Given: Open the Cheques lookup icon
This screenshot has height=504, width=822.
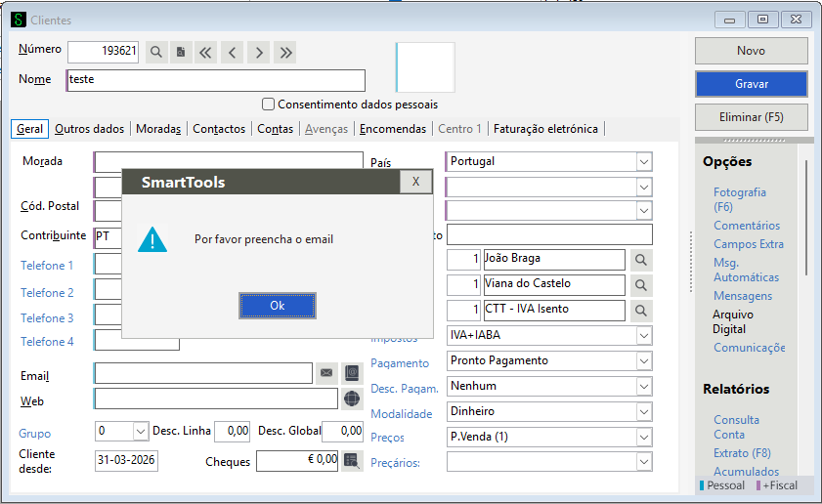Looking at the screenshot, I should 352,460.
